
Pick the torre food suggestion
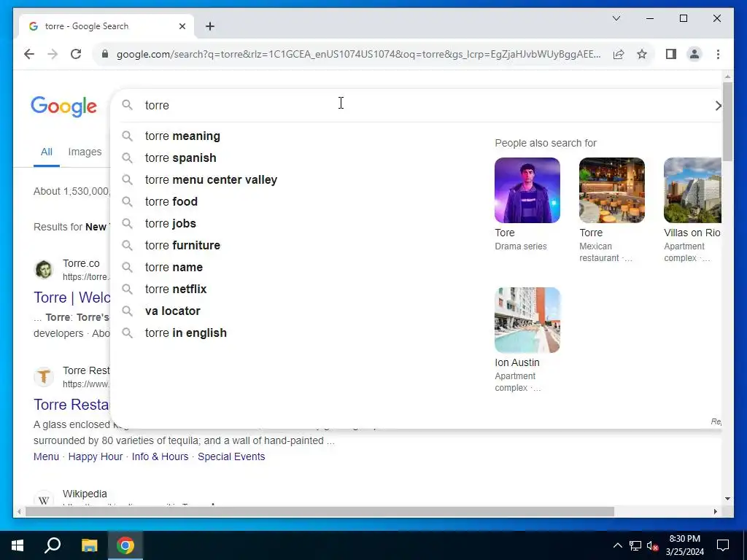click(x=171, y=202)
